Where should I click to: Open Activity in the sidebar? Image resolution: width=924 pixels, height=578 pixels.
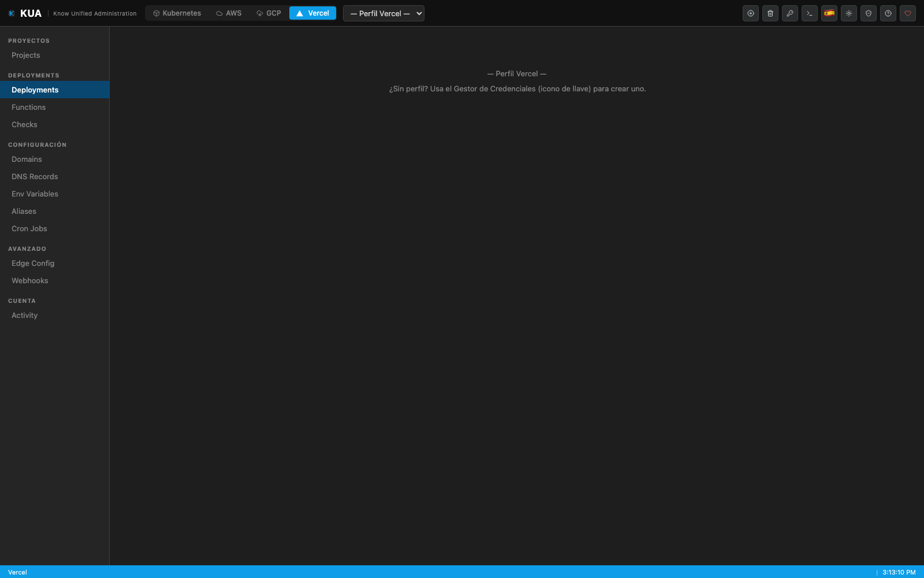[54, 316]
